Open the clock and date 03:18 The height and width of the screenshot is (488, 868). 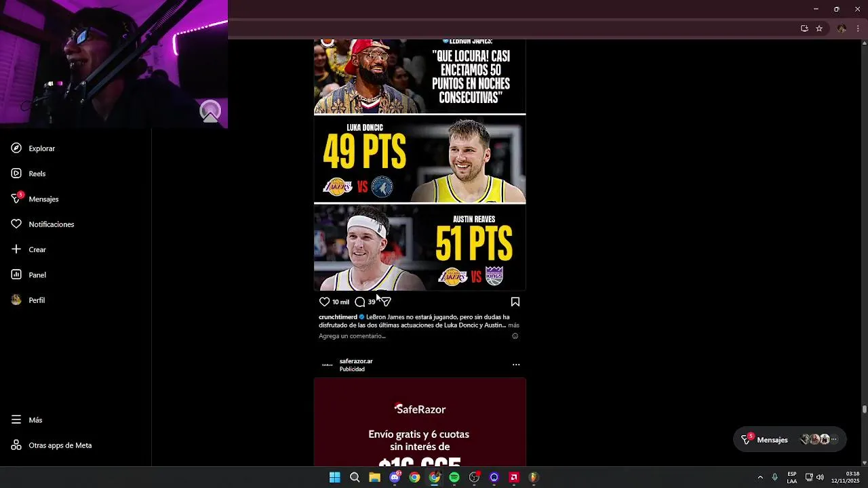pos(845,477)
